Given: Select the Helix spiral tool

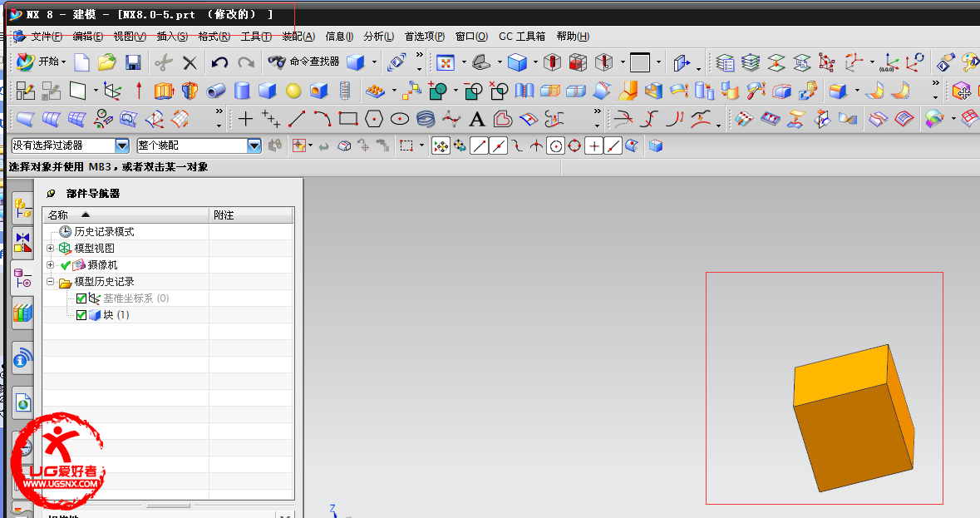Looking at the screenshot, I should click(x=426, y=118).
